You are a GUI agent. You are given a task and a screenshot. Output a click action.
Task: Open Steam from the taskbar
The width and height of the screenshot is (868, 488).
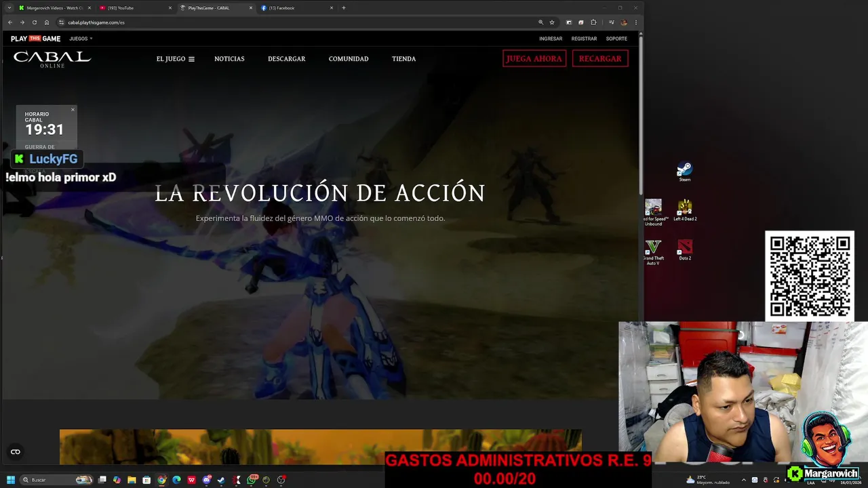(x=221, y=480)
